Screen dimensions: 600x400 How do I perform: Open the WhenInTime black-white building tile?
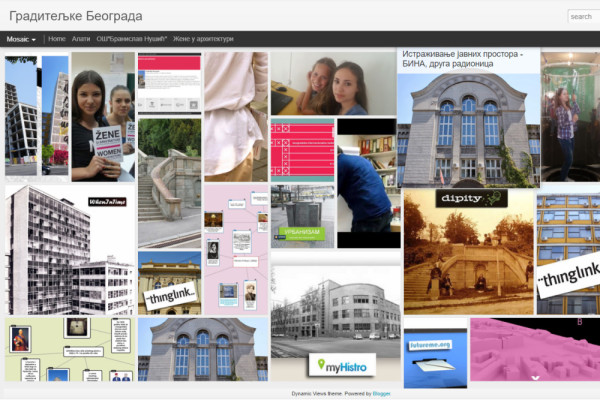click(x=70, y=250)
